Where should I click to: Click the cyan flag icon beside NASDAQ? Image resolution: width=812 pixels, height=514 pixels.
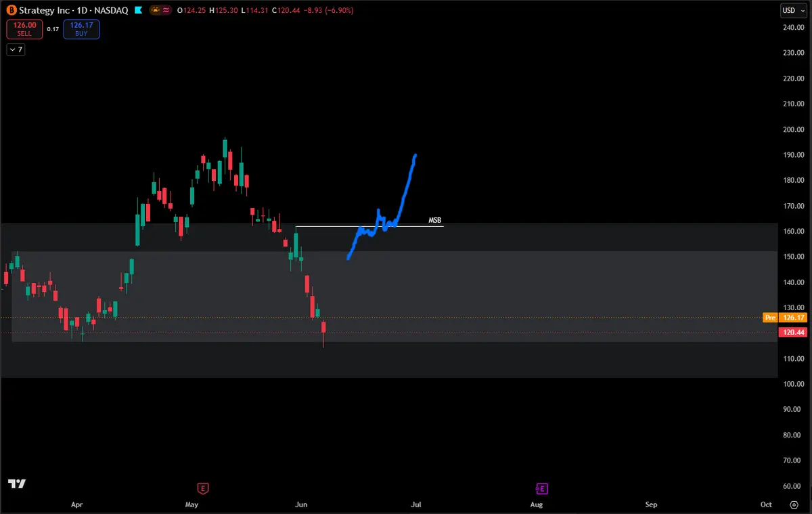tap(139, 11)
